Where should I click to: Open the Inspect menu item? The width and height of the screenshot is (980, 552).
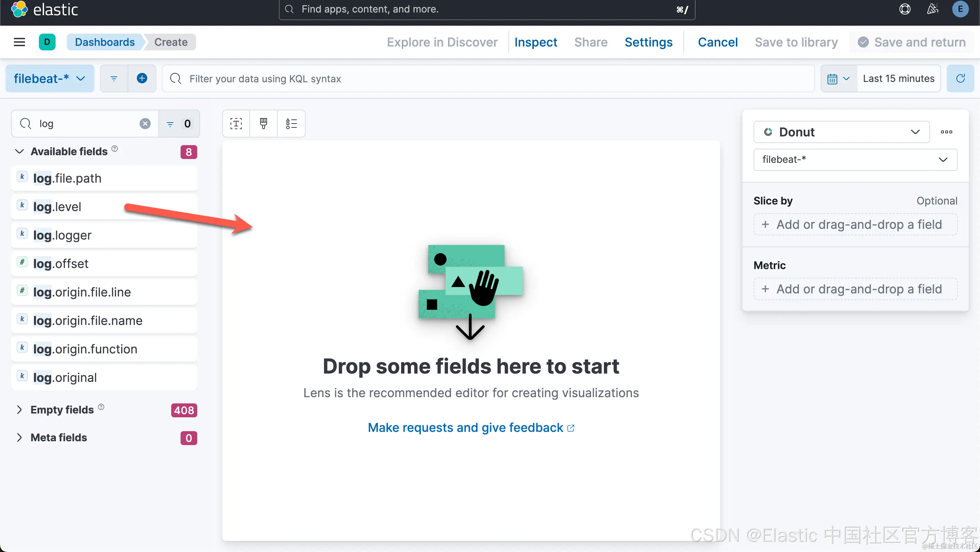coord(535,42)
